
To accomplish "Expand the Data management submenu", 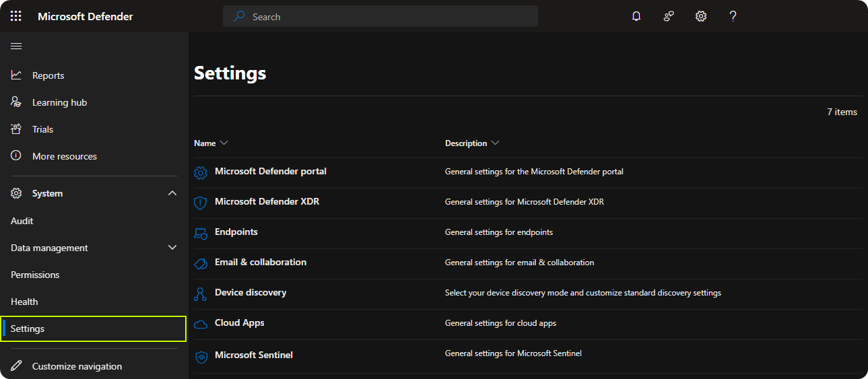I will 172,248.
